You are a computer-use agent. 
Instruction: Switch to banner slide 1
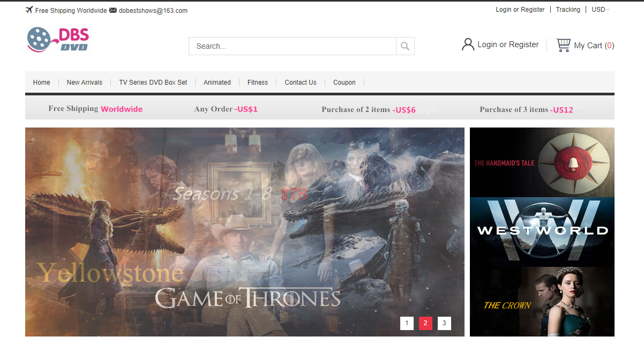point(407,323)
